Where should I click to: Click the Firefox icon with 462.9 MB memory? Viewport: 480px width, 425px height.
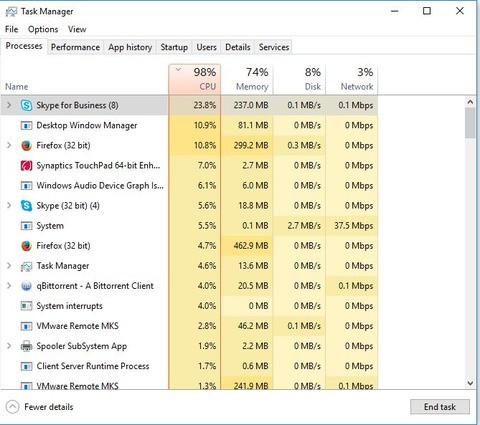pos(26,246)
